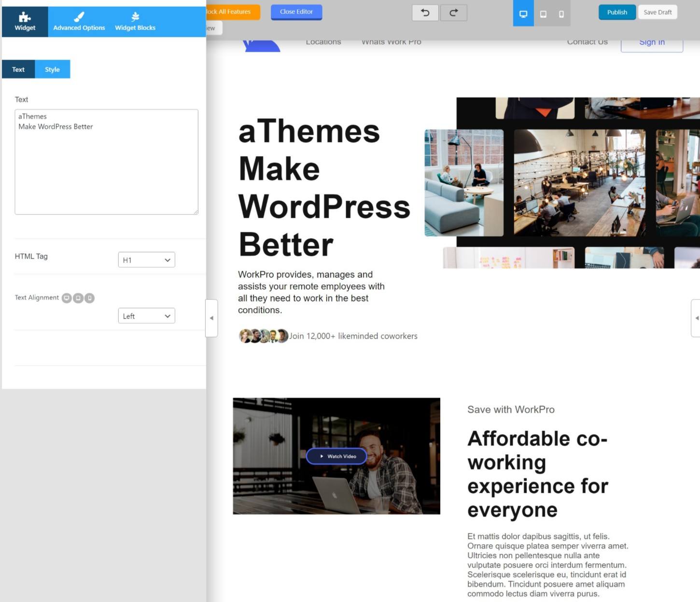Select mobile responsive icon for Text Alignment
The image size is (700, 602).
pos(89,298)
